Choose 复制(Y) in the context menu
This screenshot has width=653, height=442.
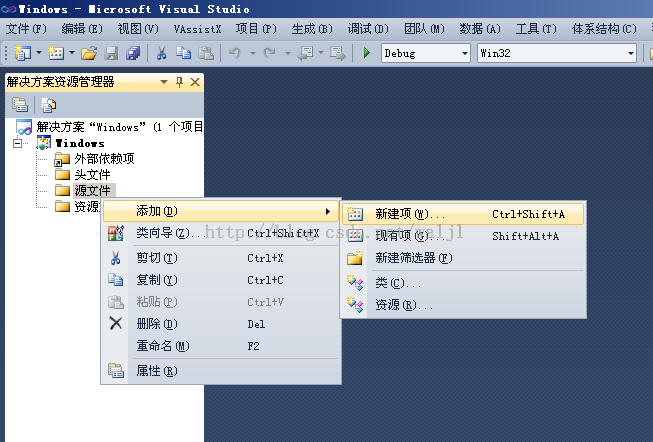click(x=221, y=280)
